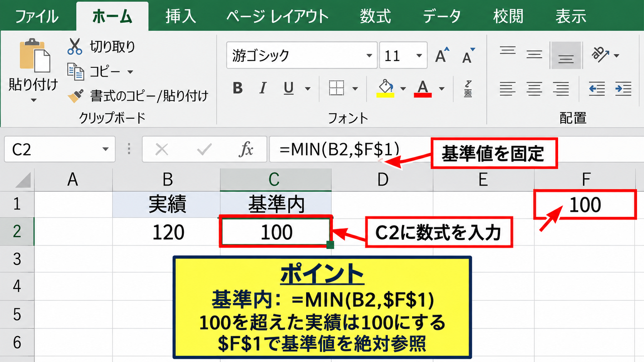Switch to the 数式 tab
The height and width of the screenshot is (362, 644).
[375, 17]
